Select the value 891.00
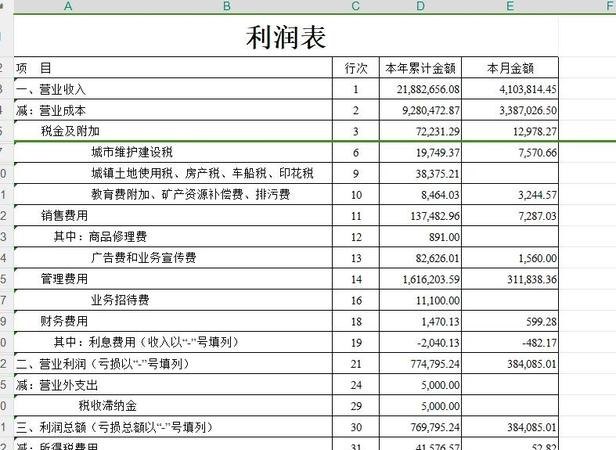The width and height of the screenshot is (616, 450). pos(444,237)
